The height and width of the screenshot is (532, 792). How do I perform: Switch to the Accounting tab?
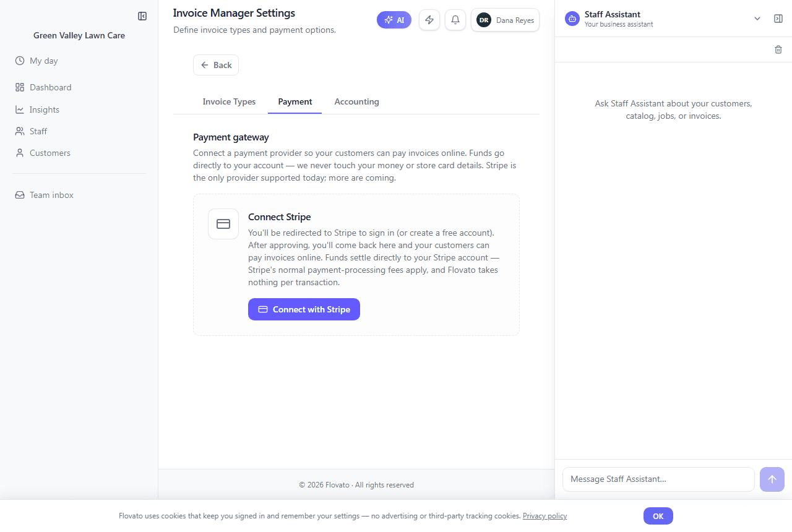coord(357,101)
